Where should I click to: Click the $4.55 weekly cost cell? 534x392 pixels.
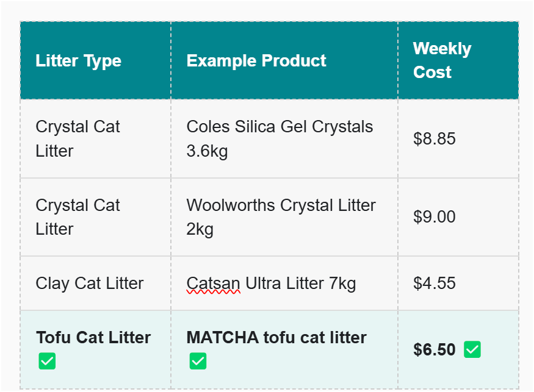435,283
